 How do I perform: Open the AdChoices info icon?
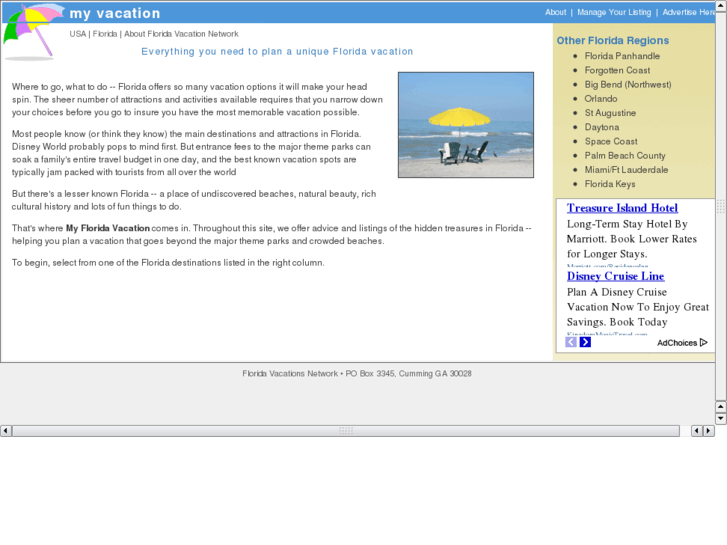point(703,342)
